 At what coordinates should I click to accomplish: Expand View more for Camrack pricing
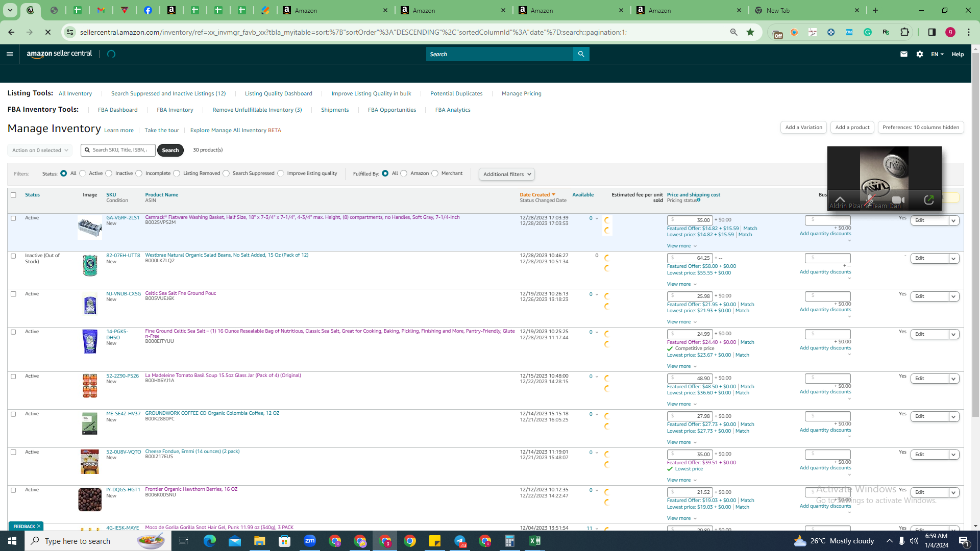coord(682,246)
